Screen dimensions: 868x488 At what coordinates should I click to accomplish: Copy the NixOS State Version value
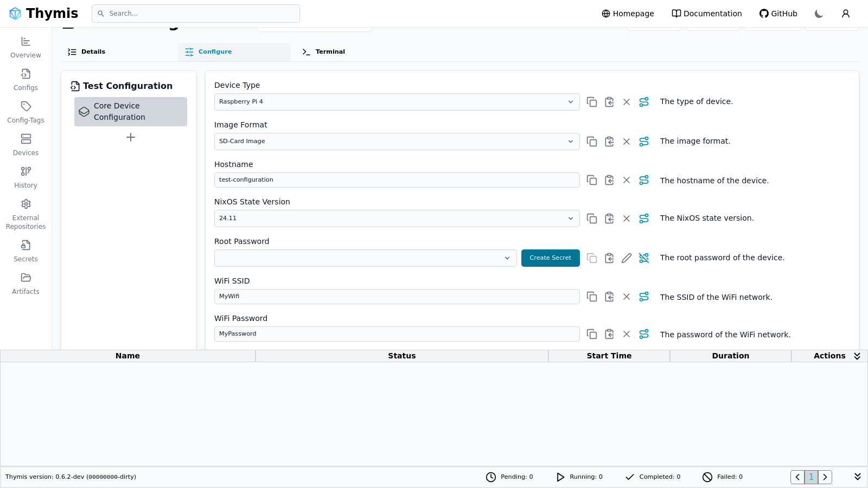592,219
